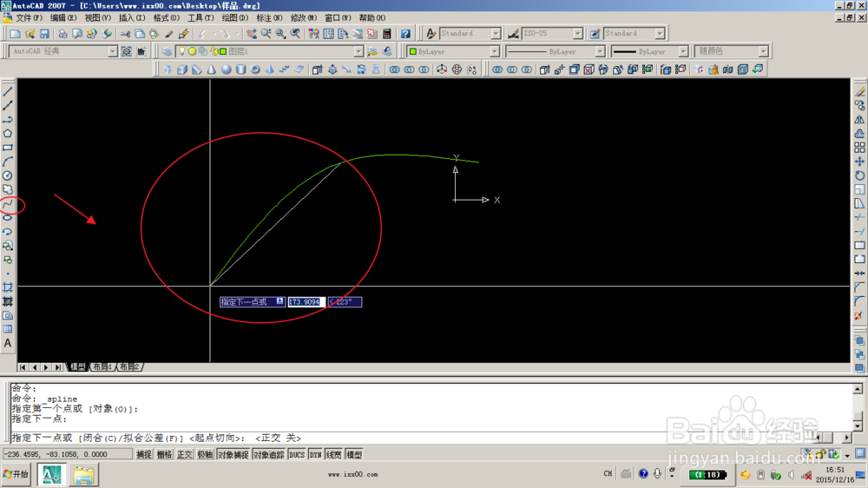Click the New drawing icon
Image resolution: width=868 pixels, height=488 pixels.
16,34
